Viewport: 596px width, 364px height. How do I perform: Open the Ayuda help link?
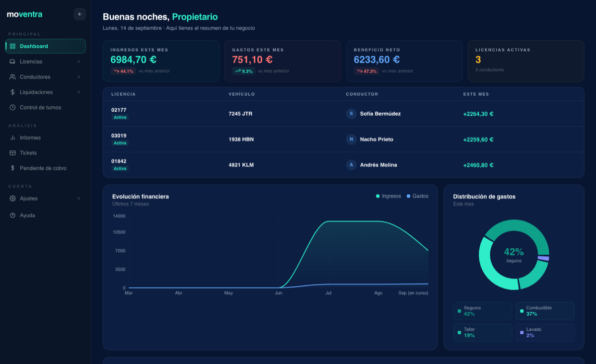click(x=46, y=216)
